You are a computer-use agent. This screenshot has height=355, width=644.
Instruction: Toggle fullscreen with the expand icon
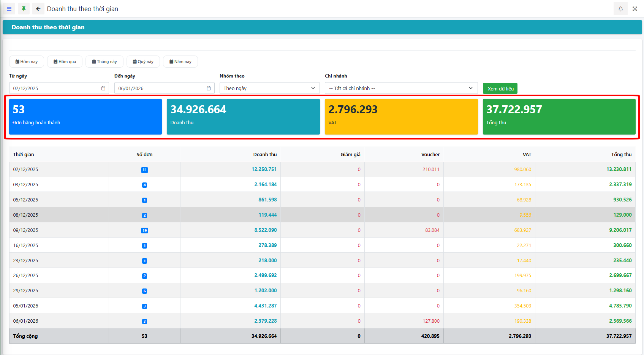click(635, 9)
